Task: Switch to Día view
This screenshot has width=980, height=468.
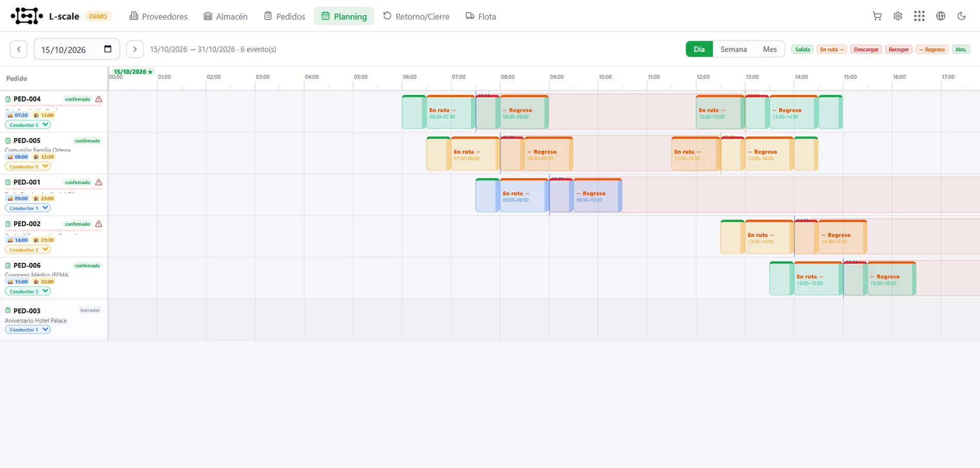Action: pos(699,49)
